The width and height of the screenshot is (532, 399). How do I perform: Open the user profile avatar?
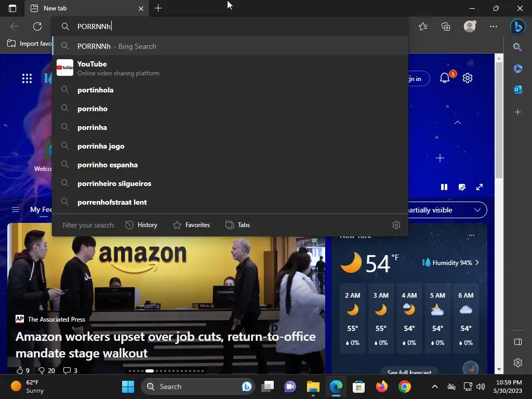[470, 26]
